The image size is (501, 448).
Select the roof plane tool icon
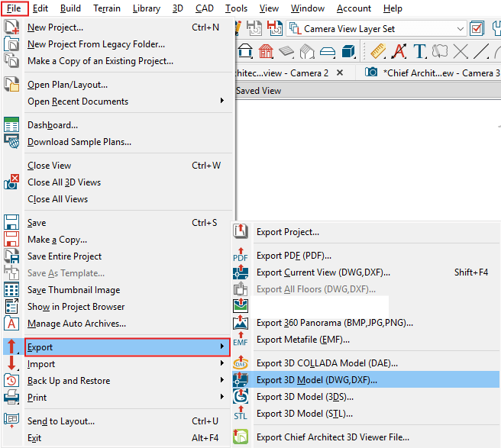tap(286, 51)
